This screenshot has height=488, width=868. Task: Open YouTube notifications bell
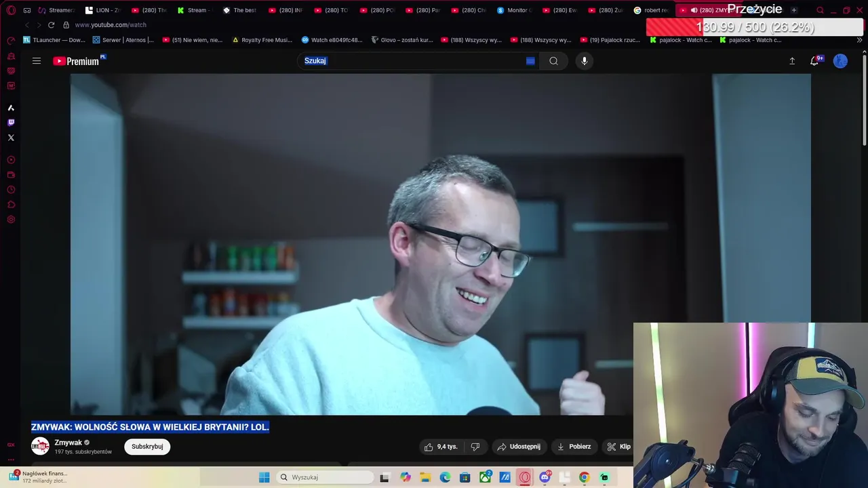(x=814, y=61)
